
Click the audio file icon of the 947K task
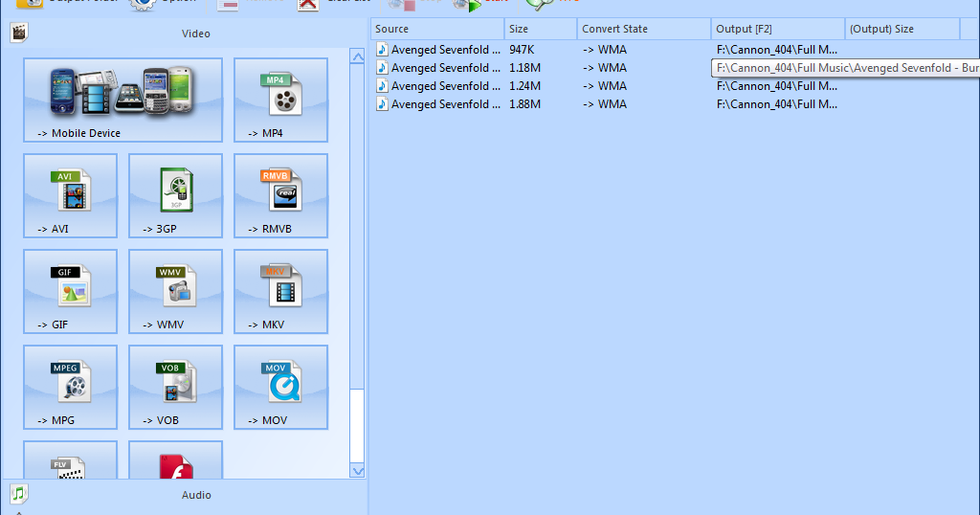tap(382, 50)
